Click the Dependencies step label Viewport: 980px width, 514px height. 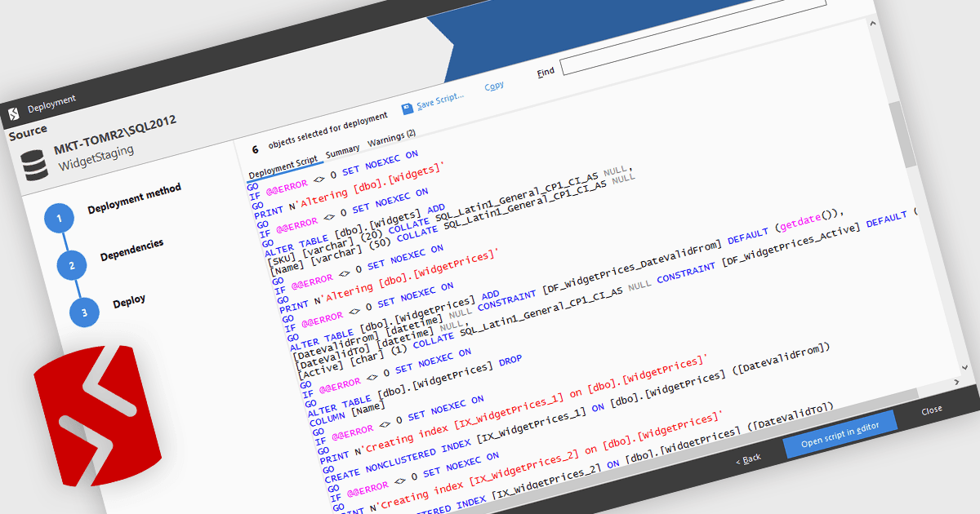click(132, 250)
